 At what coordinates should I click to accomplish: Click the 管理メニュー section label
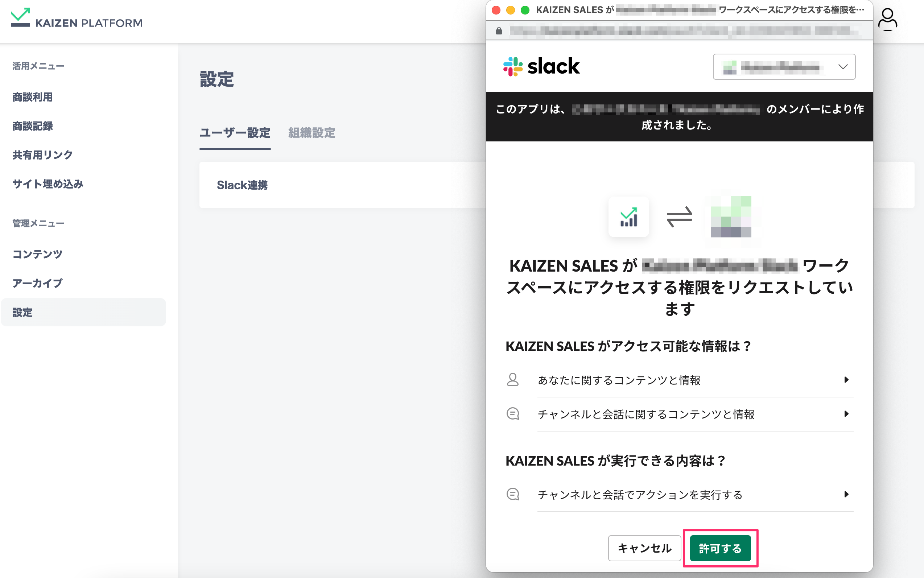[x=38, y=223]
